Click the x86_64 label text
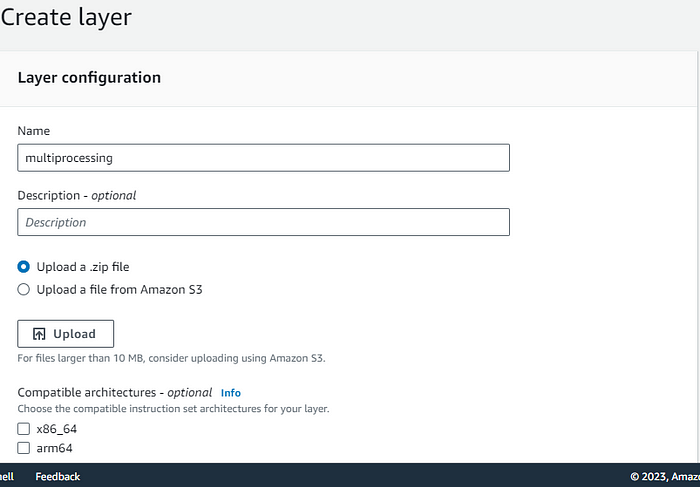Screen dimensions: 700x487 (57, 429)
